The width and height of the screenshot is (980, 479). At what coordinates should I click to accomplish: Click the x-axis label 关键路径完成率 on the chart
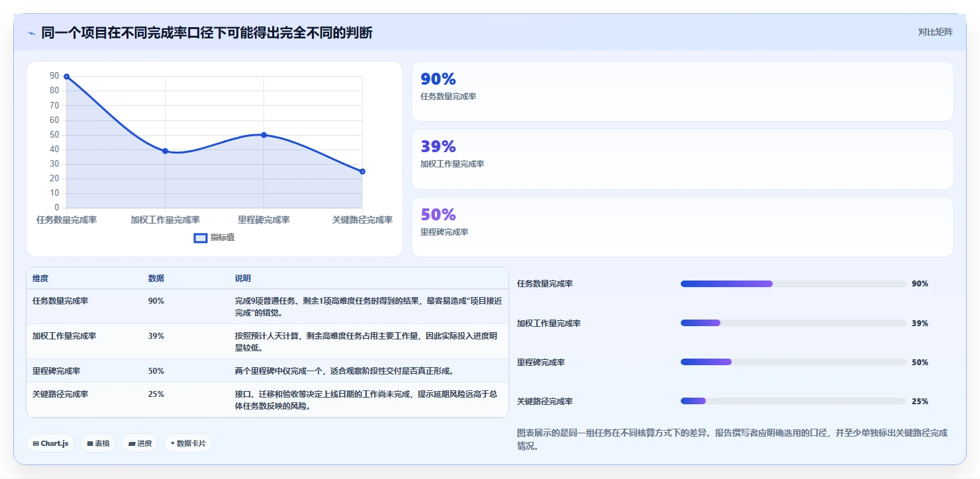[x=362, y=220]
